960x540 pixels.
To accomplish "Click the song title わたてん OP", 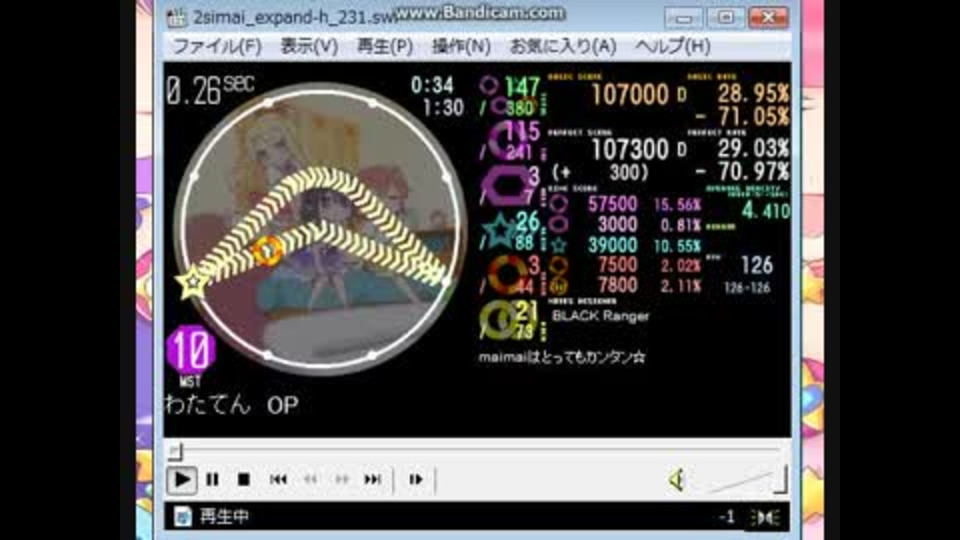I will coord(231,405).
